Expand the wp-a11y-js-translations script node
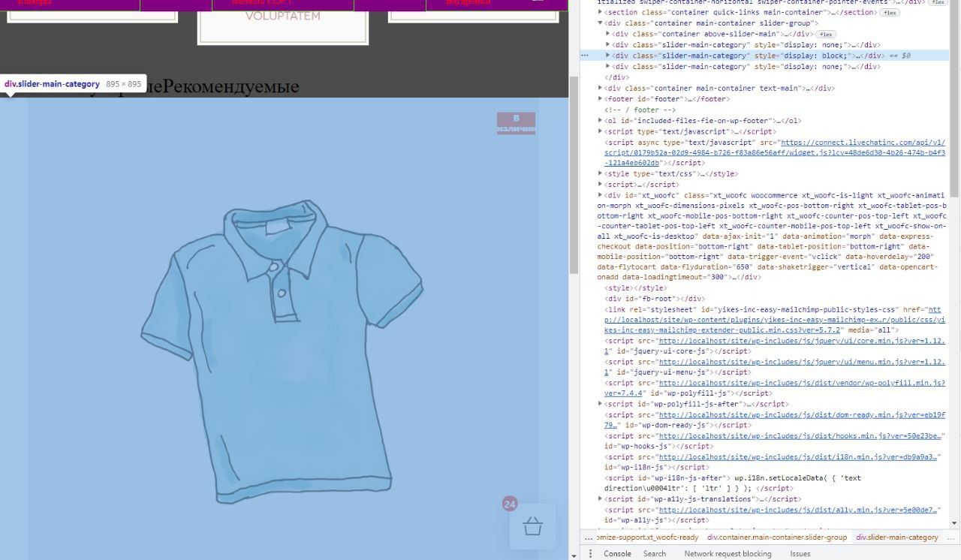Viewport: 961px width, 560px height. [601, 499]
